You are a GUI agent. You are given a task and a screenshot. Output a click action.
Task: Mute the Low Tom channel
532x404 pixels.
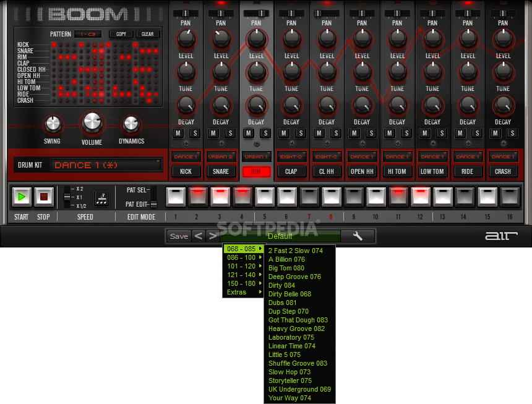click(425, 133)
